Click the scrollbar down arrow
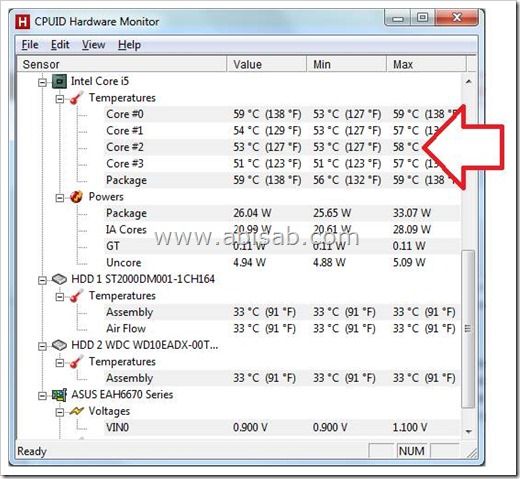Screen dimensions: 520x479 click(x=469, y=431)
